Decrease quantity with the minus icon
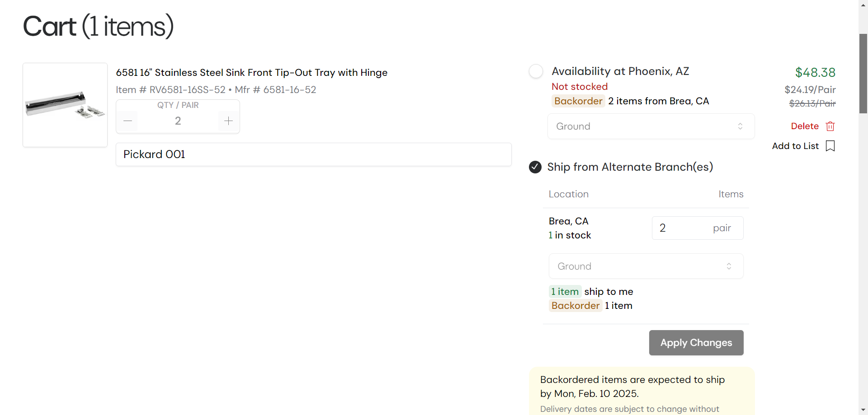 point(128,121)
